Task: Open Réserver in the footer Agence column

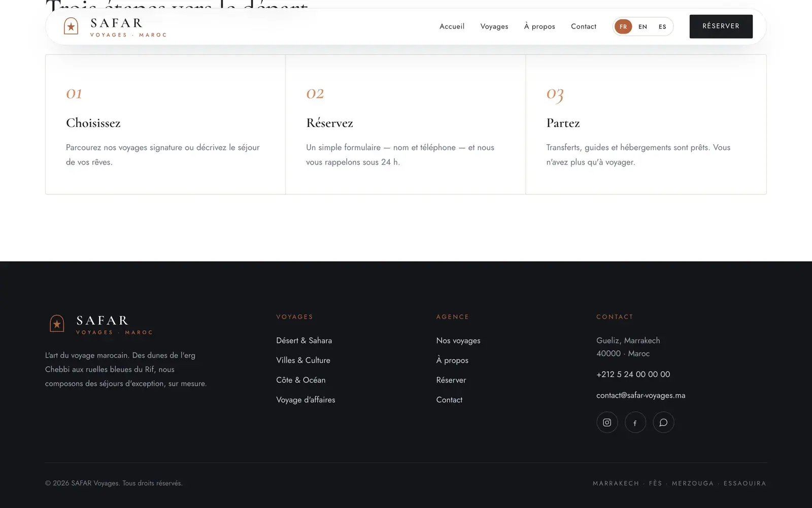Action: pyautogui.click(x=451, y=380)
